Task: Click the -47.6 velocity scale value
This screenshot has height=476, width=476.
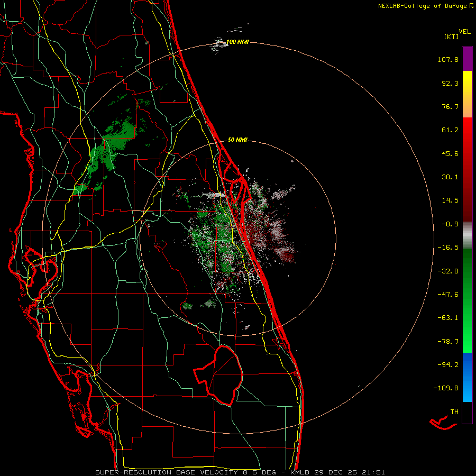Action: [x=448, y=295]
